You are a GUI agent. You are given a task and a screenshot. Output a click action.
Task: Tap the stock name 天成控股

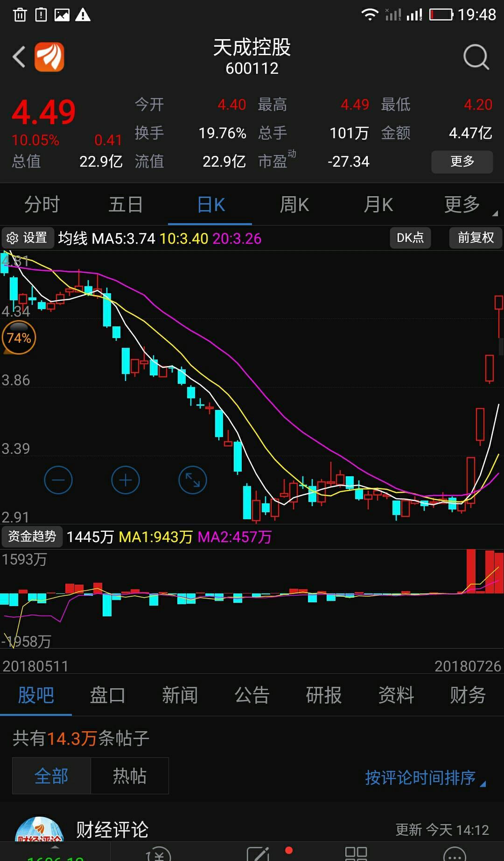click(x=252, y=47)
